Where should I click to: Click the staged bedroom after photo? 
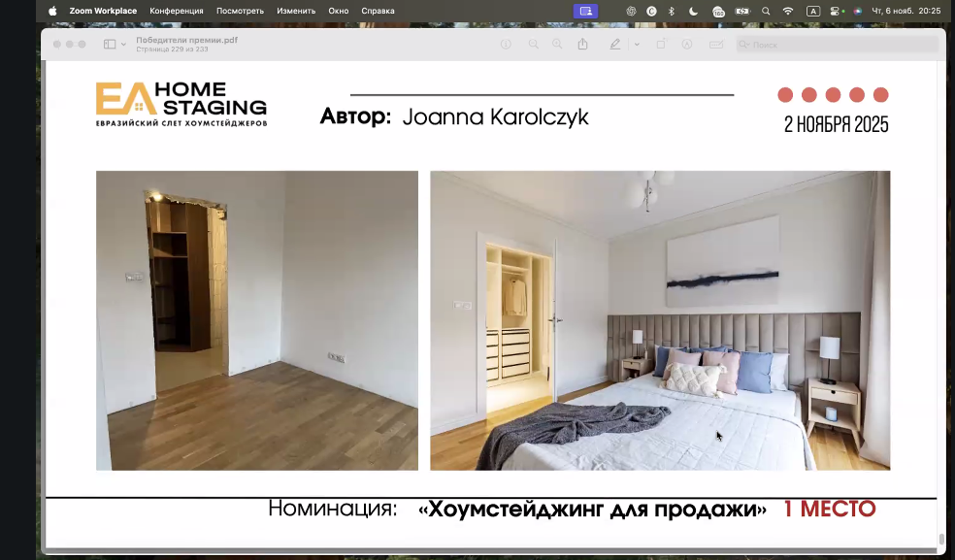click(660, 320)
